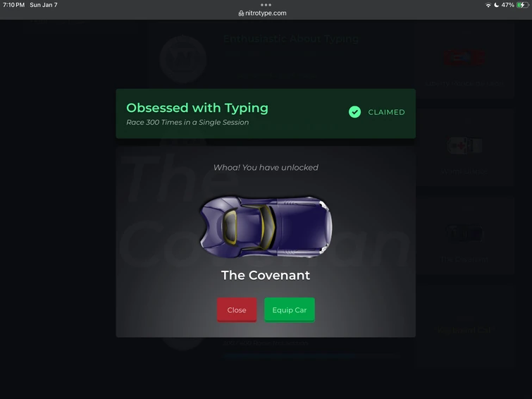
Task: Click the dimmed white Wampus car thumbnail
Action: point(464,146)
